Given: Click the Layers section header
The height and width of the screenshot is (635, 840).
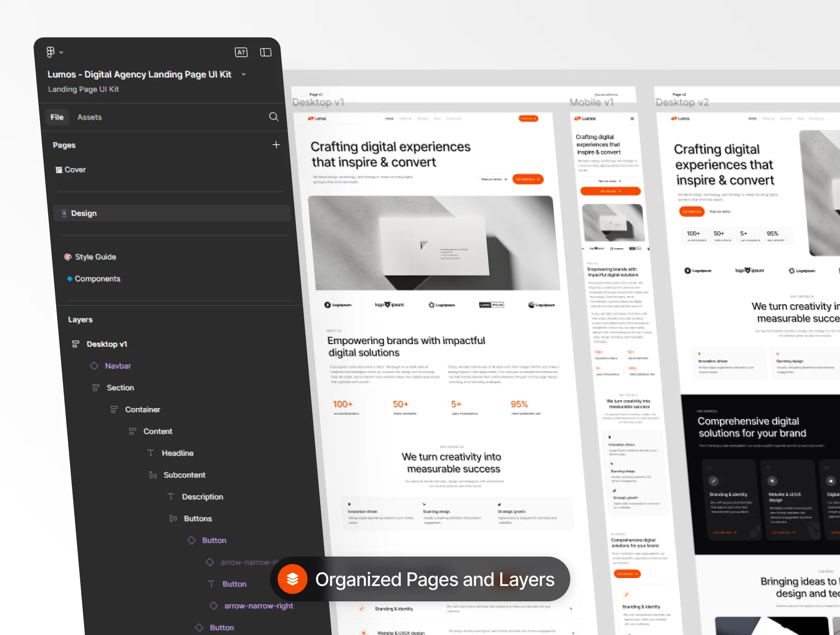Looking at the screenshot, I should tap(80, 320).
